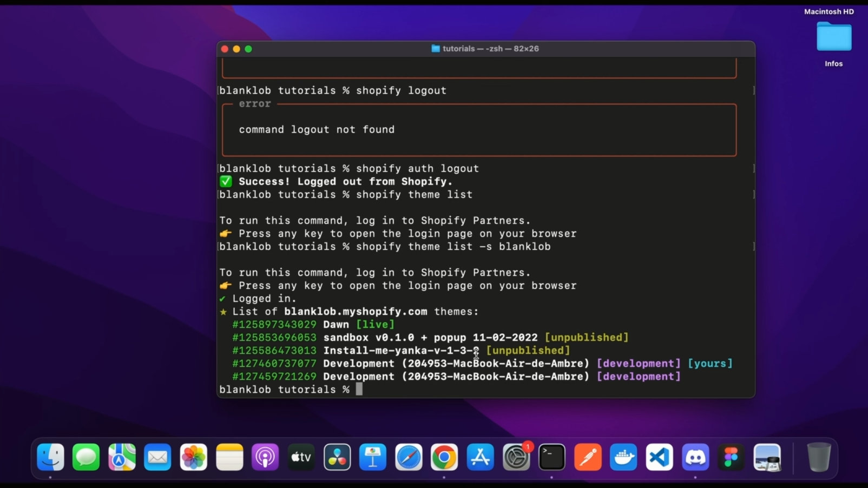Click the tutorials folder title icon
Viewport: 868px width, 488px height.
[436, 49]
